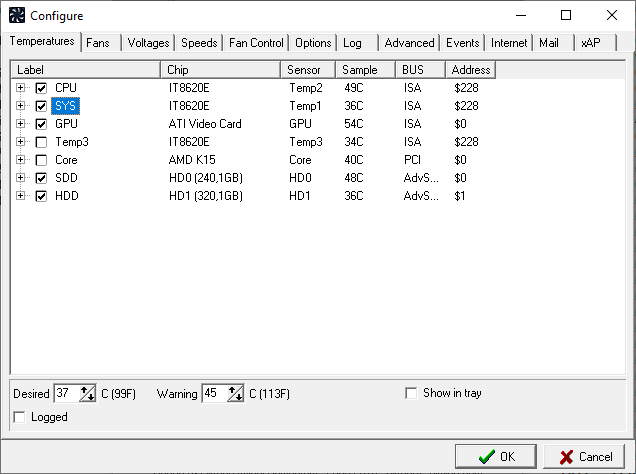This screenshot has height=474, width=636.
Task: Enable the Core temperature checkbox
Action: [41, 160]
